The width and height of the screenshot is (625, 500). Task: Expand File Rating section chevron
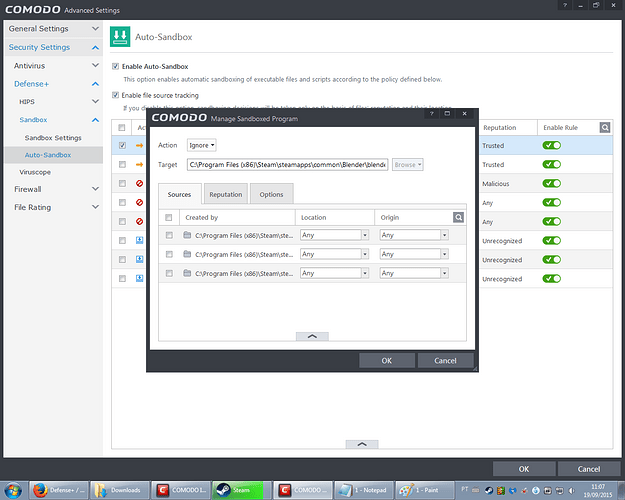95,207
